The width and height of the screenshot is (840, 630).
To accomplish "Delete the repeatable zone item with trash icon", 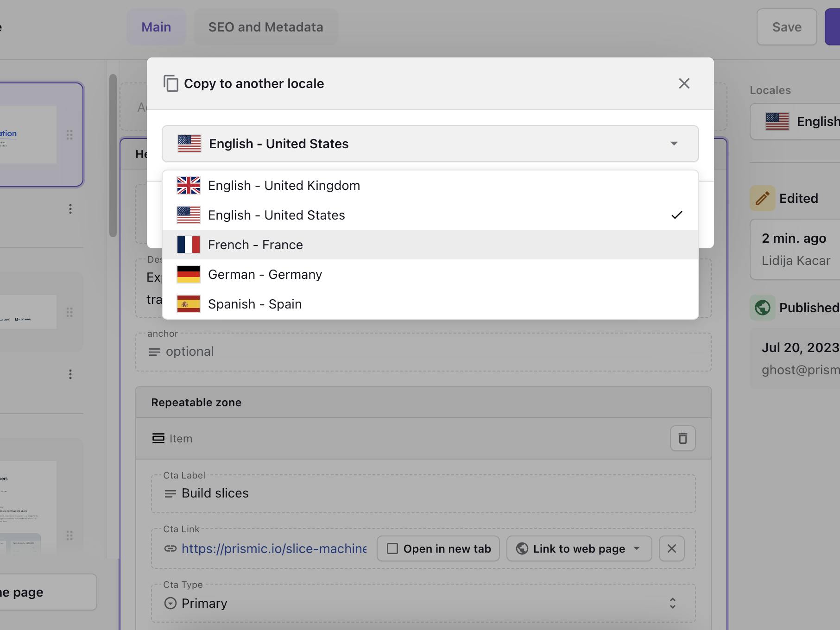I will coord(682,438).
